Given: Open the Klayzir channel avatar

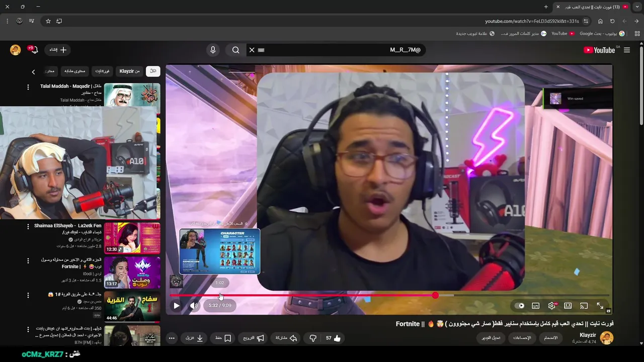Looking at the screenshot, I should pos(607,338).
